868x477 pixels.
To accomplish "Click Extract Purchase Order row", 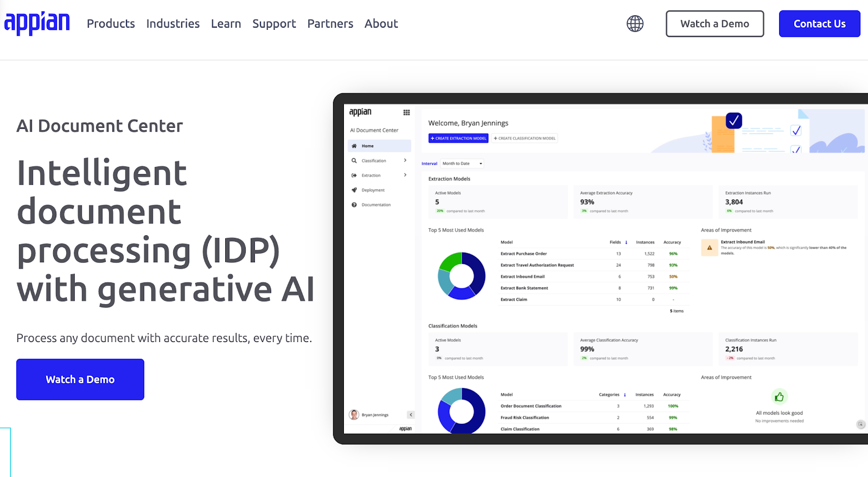I will coord(594,254).
